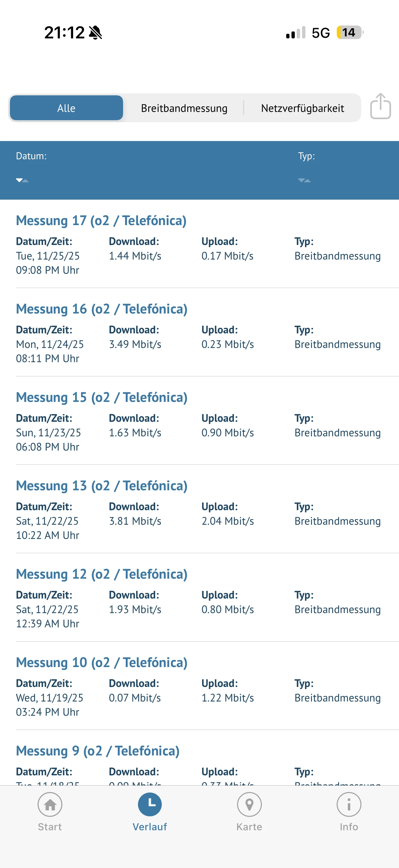Open the Info circle icon
This screenshot has width=399, height=868.
pyautogui.click(x=349, y=804)
